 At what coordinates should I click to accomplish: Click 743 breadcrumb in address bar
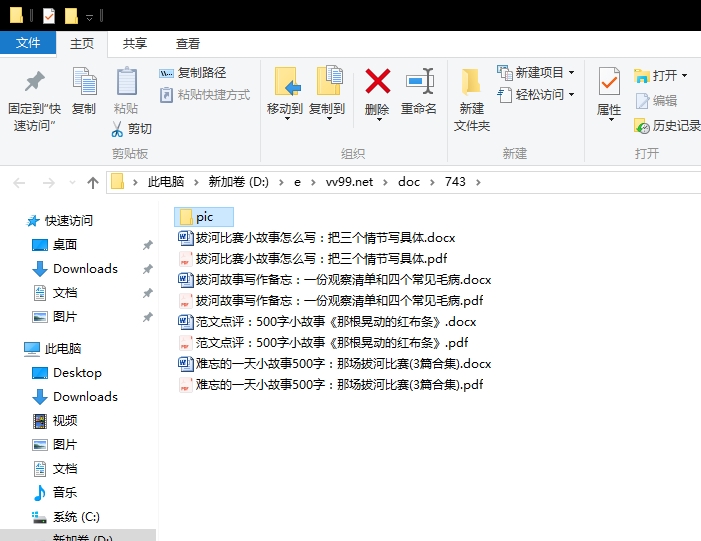click(455, 182)
